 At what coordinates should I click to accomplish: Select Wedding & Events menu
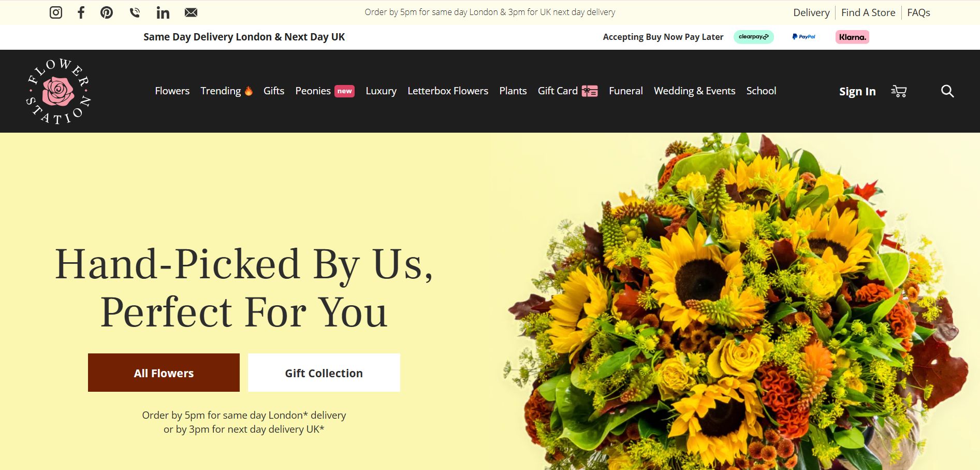(694, 91)
